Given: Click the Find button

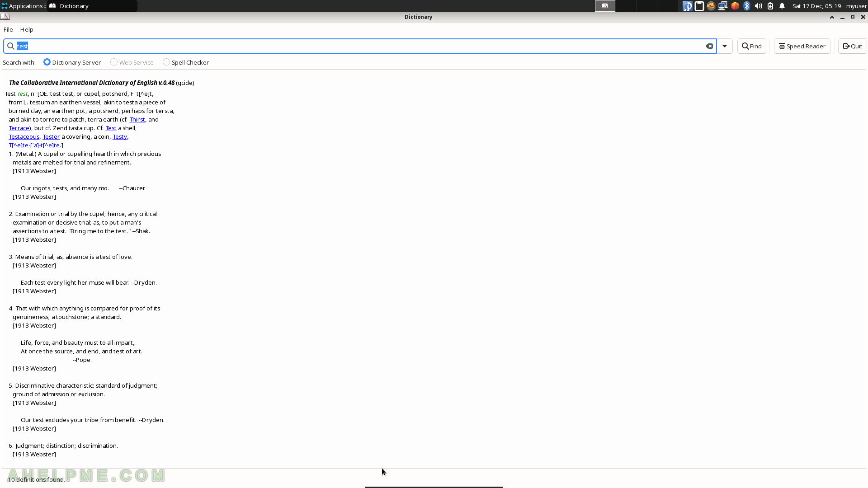Looking at the screenshot, I should (752, 46).
